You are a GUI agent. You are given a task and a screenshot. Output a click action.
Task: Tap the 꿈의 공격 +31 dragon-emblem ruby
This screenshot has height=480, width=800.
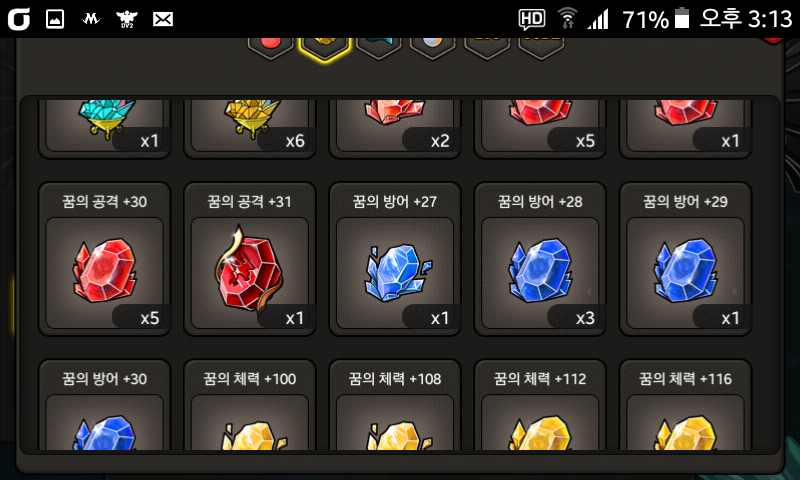click(x=249, y=259)
